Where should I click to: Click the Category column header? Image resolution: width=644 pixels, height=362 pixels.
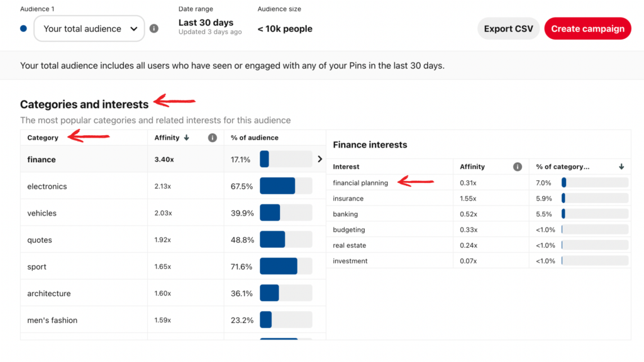pos(43,138)
